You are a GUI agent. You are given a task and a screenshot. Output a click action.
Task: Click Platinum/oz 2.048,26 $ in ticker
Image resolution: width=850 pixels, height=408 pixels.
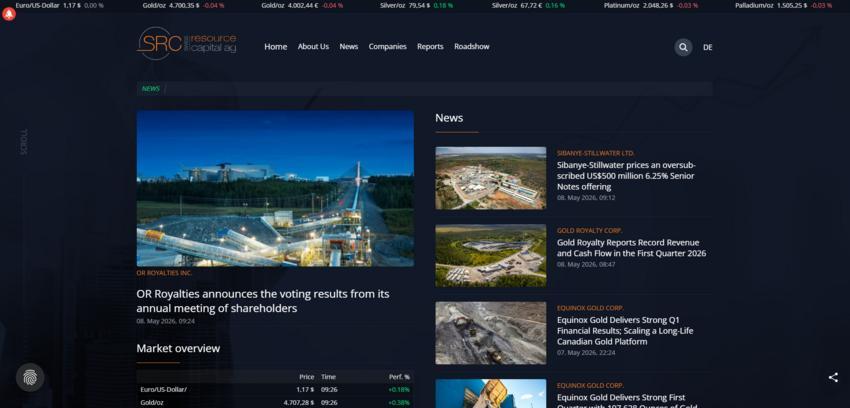(651, 5)
